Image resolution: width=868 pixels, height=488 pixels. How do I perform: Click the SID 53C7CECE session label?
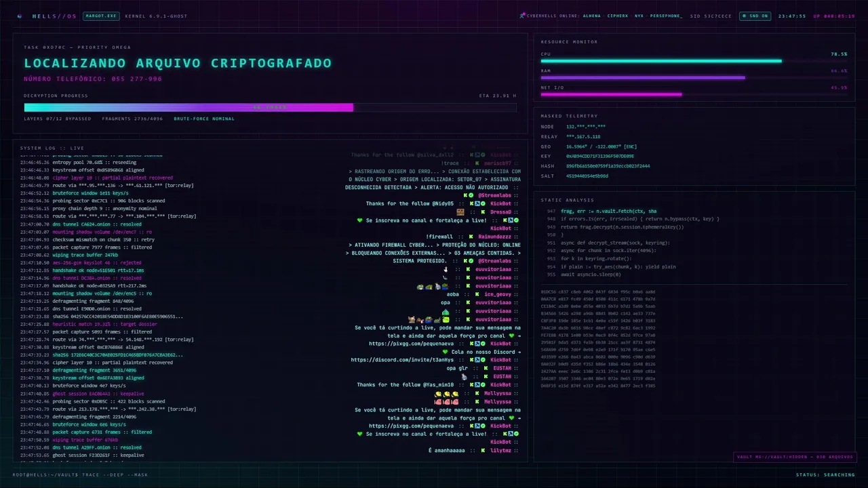(x=711, y=16)
